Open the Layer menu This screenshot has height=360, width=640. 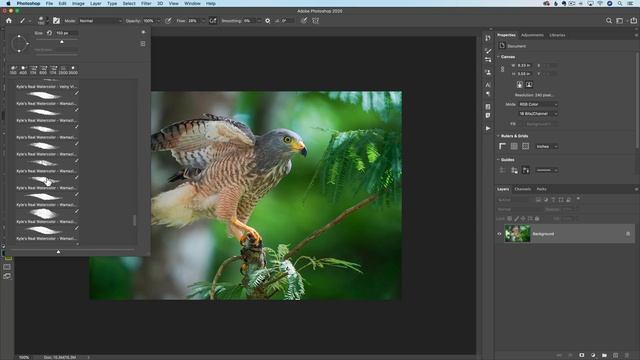(x=96, y=3)
